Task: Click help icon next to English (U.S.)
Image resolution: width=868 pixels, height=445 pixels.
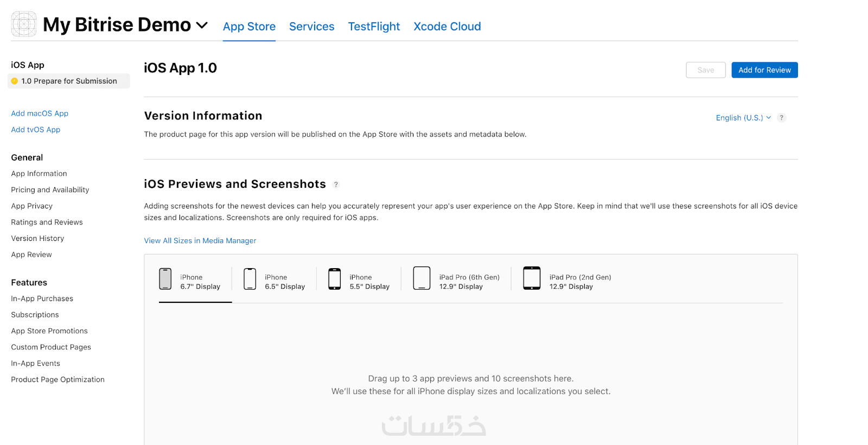Action: tap(781, 118)
